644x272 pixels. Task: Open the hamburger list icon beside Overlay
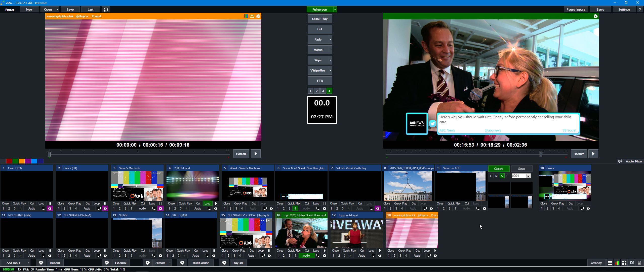[x=610, y=263]
